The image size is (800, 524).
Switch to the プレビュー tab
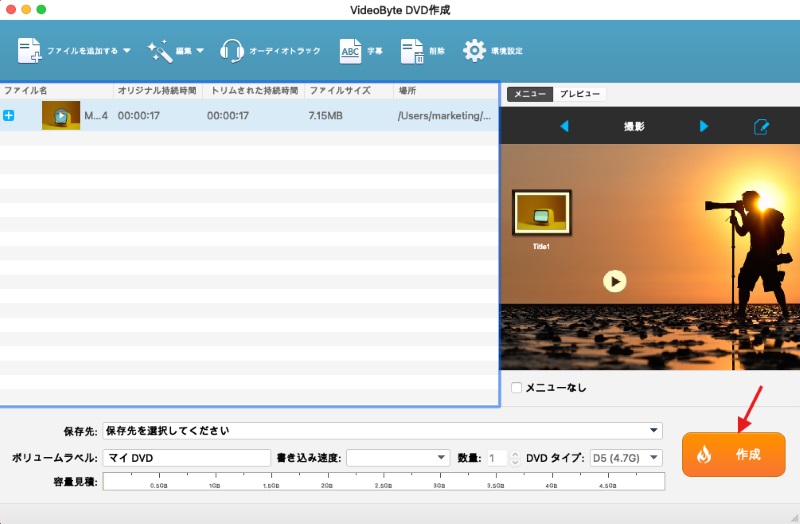coord(580,94)
